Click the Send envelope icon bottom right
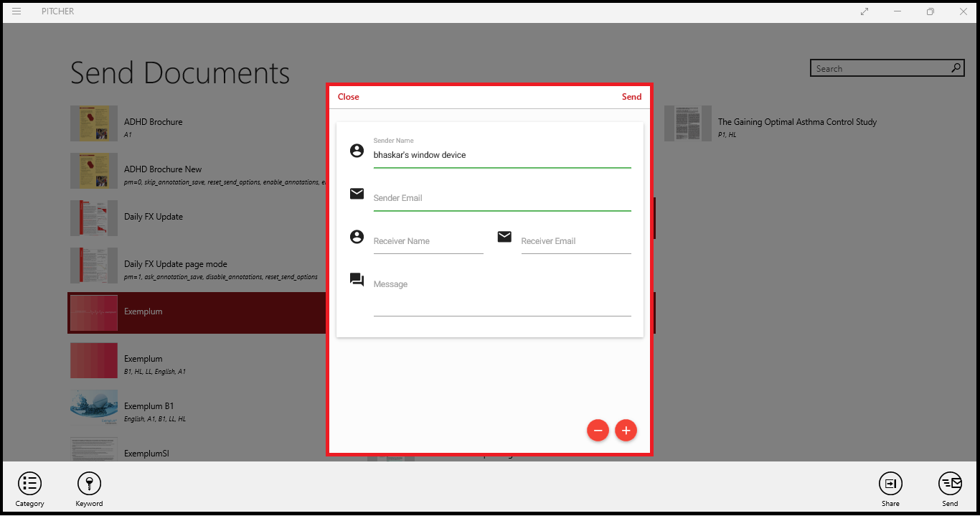The height and width of the screenshot is (516, 980). point(950,484)
